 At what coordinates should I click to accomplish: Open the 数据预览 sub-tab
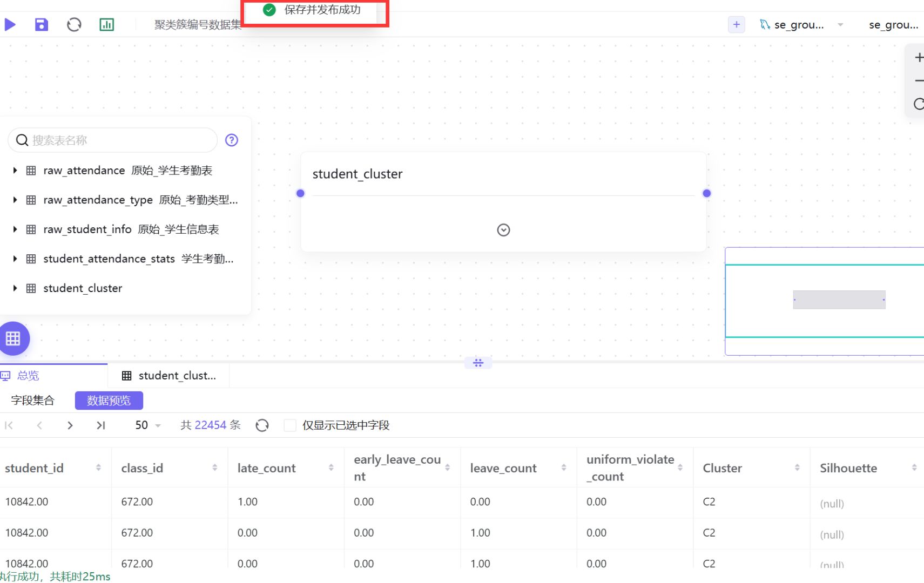[109, 401]
